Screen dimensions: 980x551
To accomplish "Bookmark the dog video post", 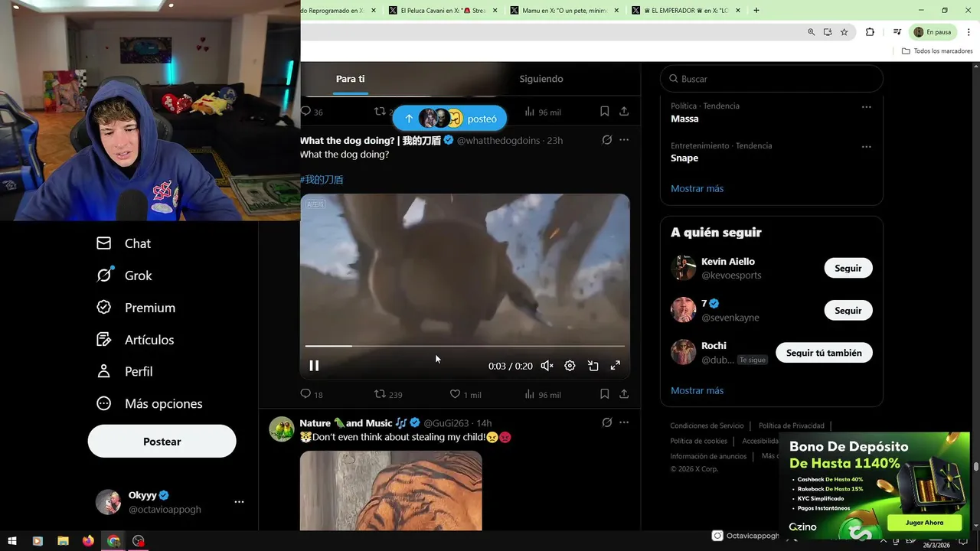I will pos(604,394).
